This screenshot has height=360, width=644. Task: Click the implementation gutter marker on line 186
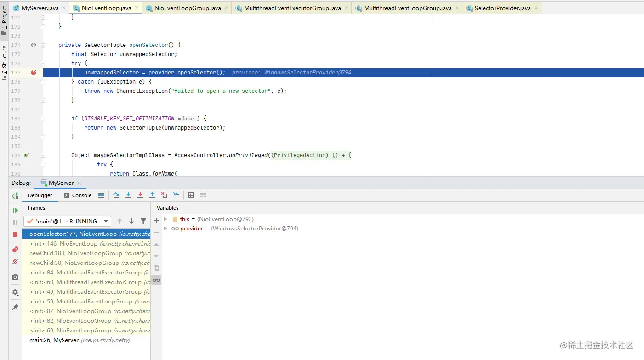pos(27,155)
